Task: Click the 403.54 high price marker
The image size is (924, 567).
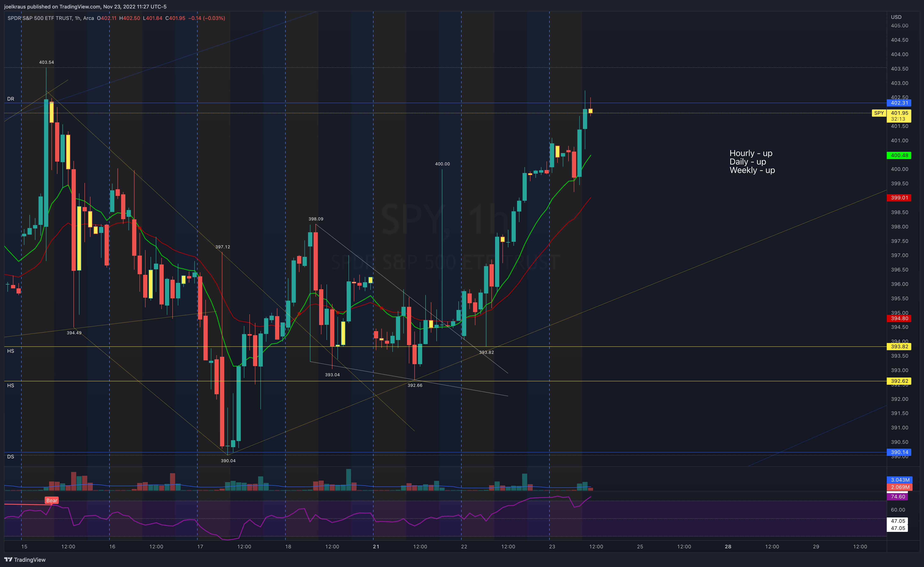Action: pos(47,62)
